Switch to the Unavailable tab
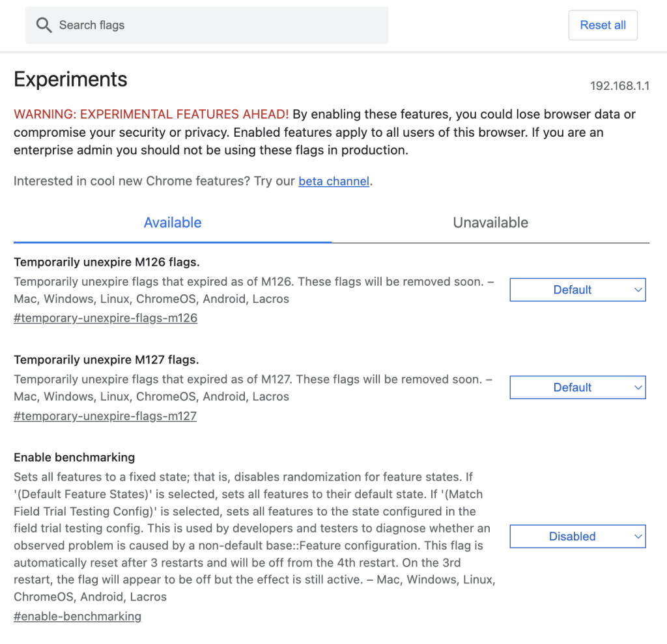This screenshot has height=644, width=667. pyautogui.click(x=490, y=222)
